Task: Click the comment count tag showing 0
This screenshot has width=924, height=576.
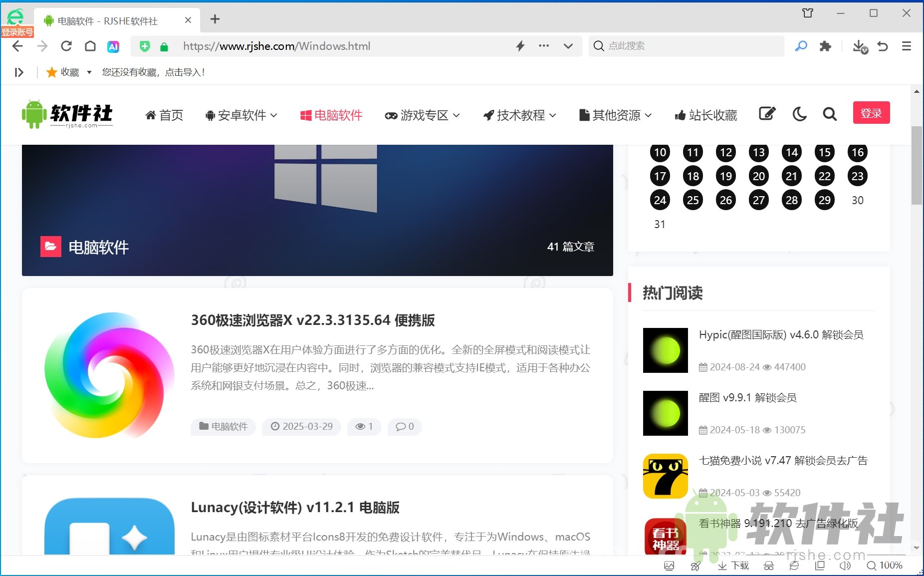Action: point(405,426)
